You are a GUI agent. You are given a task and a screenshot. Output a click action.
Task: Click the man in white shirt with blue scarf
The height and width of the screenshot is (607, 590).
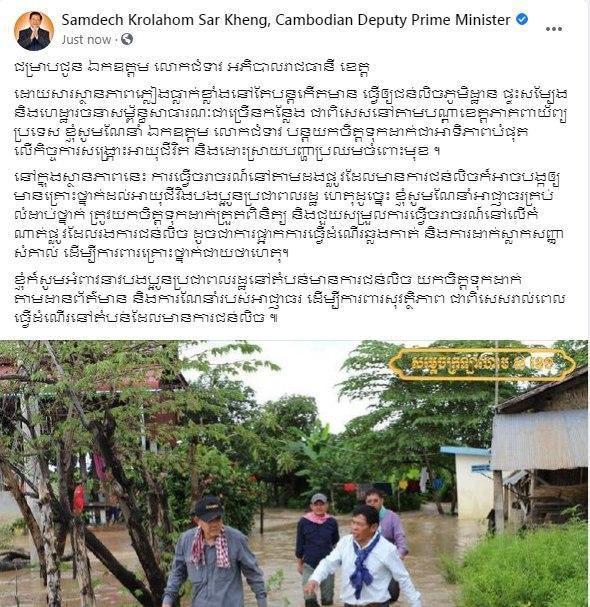click(x=362, y=560)
